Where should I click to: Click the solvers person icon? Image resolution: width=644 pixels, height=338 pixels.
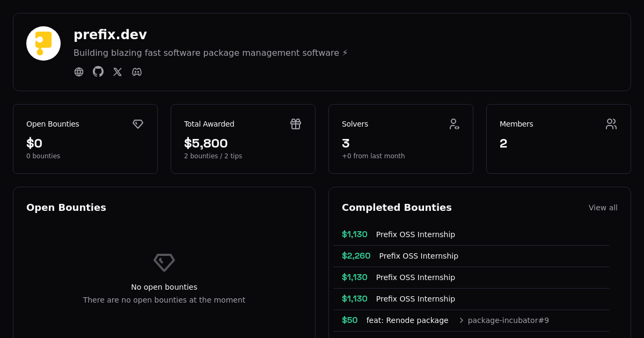tap(454, 124)
